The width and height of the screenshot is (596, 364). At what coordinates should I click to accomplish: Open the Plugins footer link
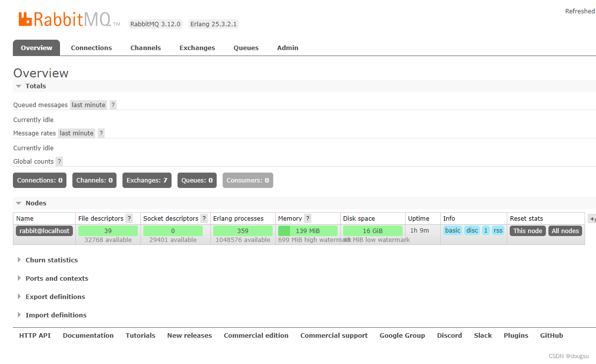tap(516, 336)
